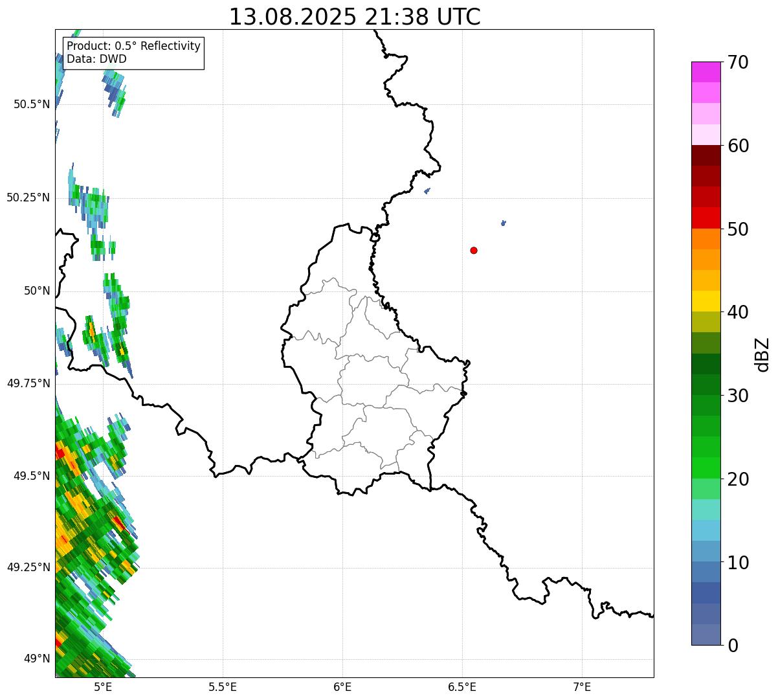Click the light green colorbar segment at 20
This screenshot has height=700, width=778.
click(x=706, y=489)
